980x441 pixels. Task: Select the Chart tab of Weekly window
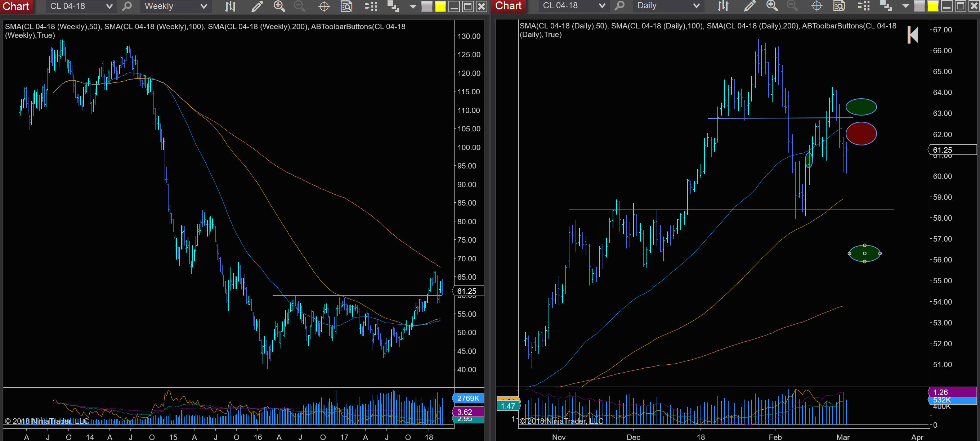click(16, 6)
